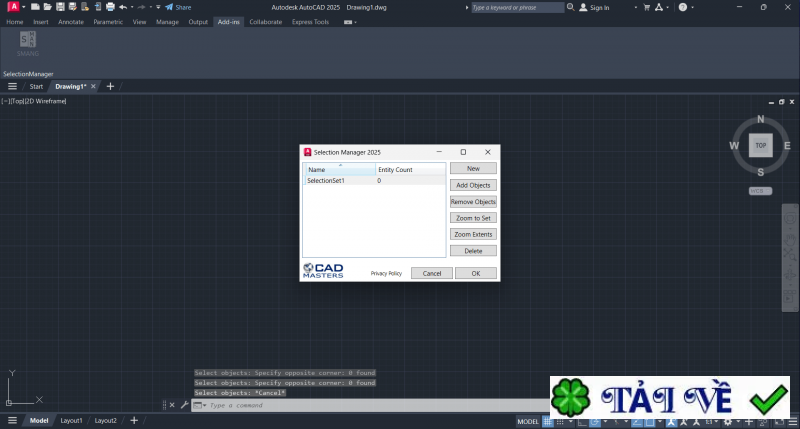Select the Layout1 tab
This screenshot has width=800, height=429.
point(71,421)
